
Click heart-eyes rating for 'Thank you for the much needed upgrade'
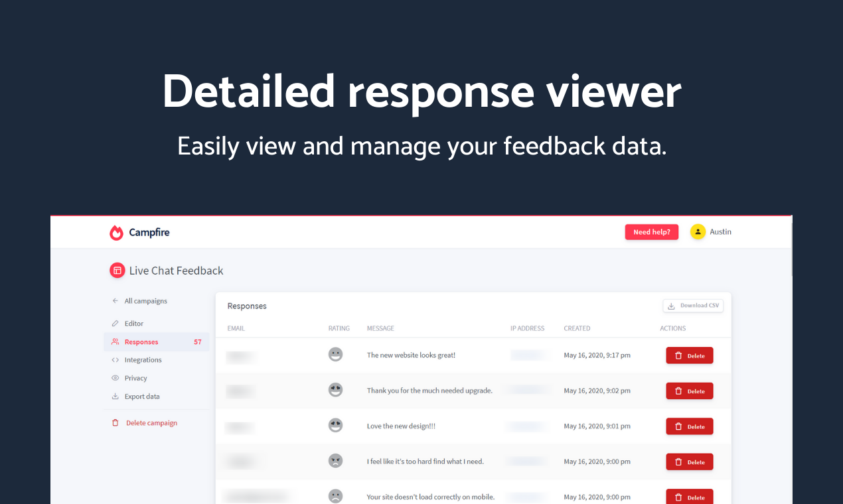point(336,390)
